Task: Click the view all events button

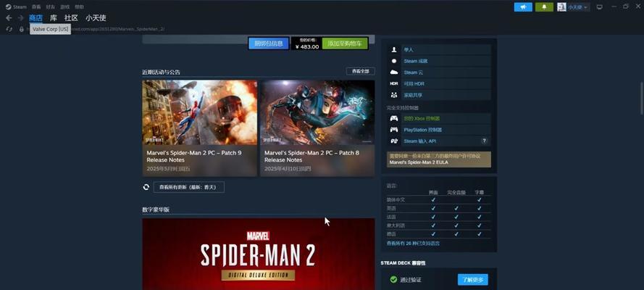Action: point(361,72)
